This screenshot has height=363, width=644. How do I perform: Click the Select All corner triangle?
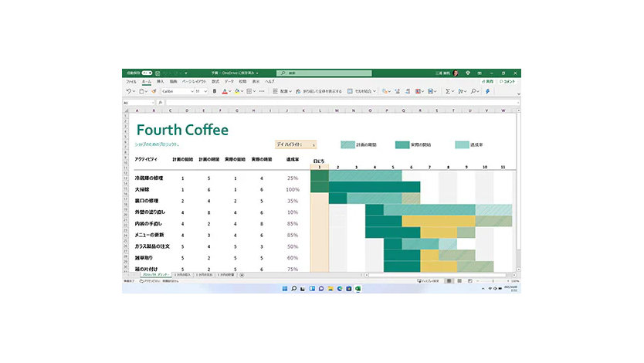126,111
